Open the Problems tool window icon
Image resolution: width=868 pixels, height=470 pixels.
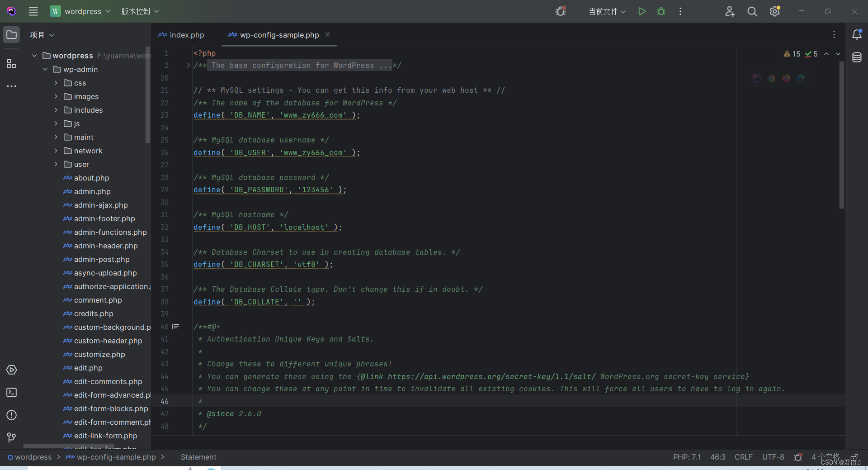[11, 415]
